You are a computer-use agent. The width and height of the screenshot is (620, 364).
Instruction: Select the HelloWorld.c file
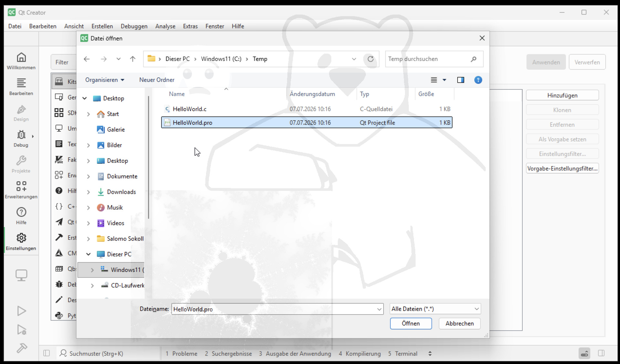306,109
